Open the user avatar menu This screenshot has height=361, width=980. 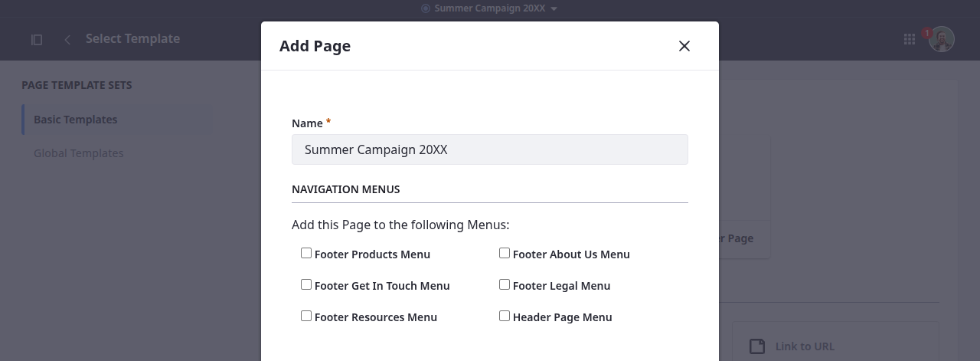(942, 40)
